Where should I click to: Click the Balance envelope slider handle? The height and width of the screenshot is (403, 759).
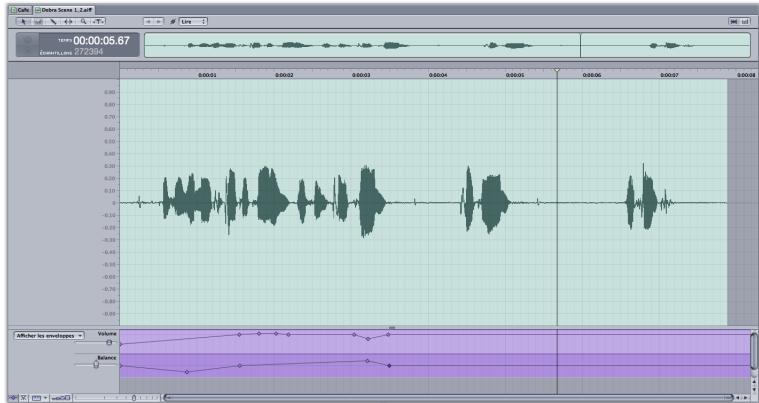(96, 365)
